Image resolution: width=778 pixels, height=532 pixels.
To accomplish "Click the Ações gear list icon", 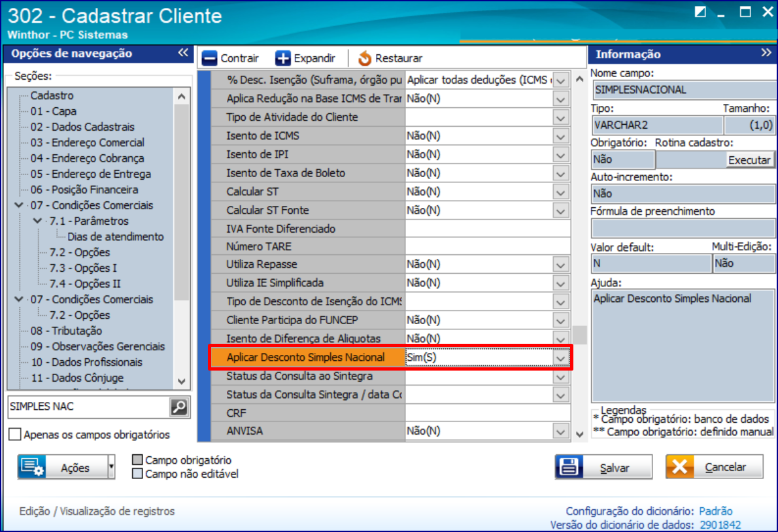I will pos(32,467).
